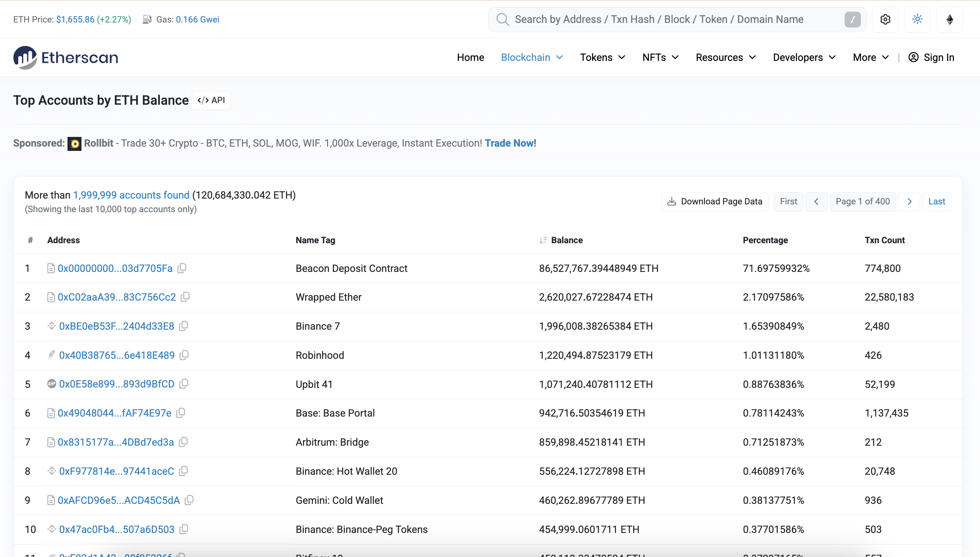The image size is (980, 557).
Task: Click gas 0.166 Gwei link
Action: click(197, 19)
